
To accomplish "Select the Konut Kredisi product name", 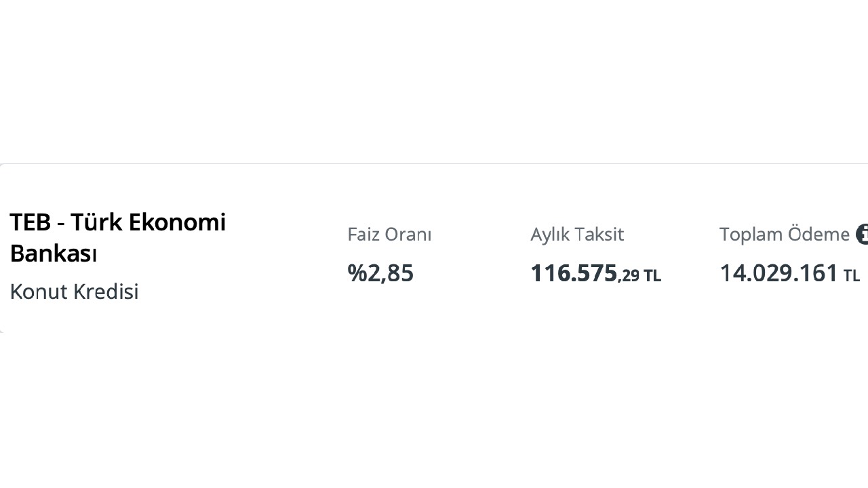I will click(74, 291).
